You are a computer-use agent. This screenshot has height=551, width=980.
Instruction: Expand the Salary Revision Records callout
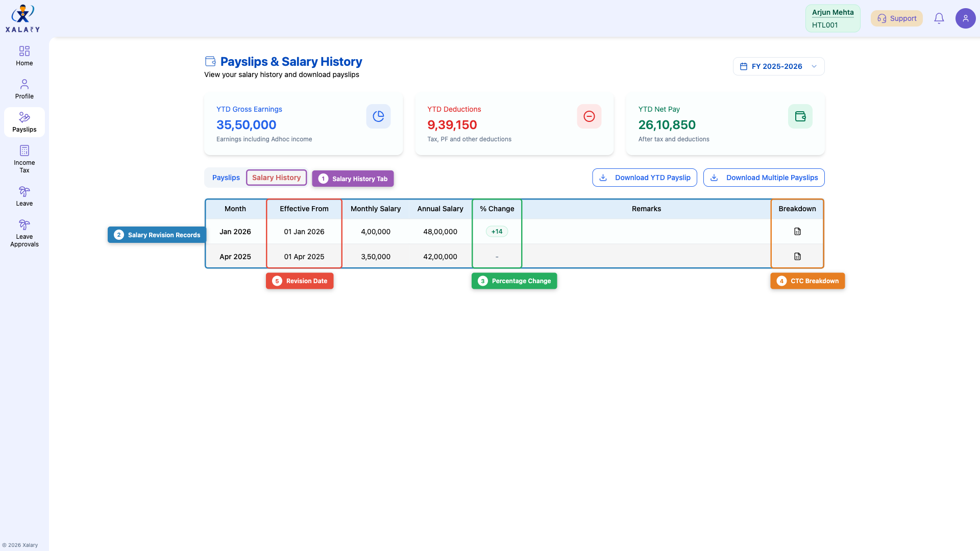click(x=156, y=235)
